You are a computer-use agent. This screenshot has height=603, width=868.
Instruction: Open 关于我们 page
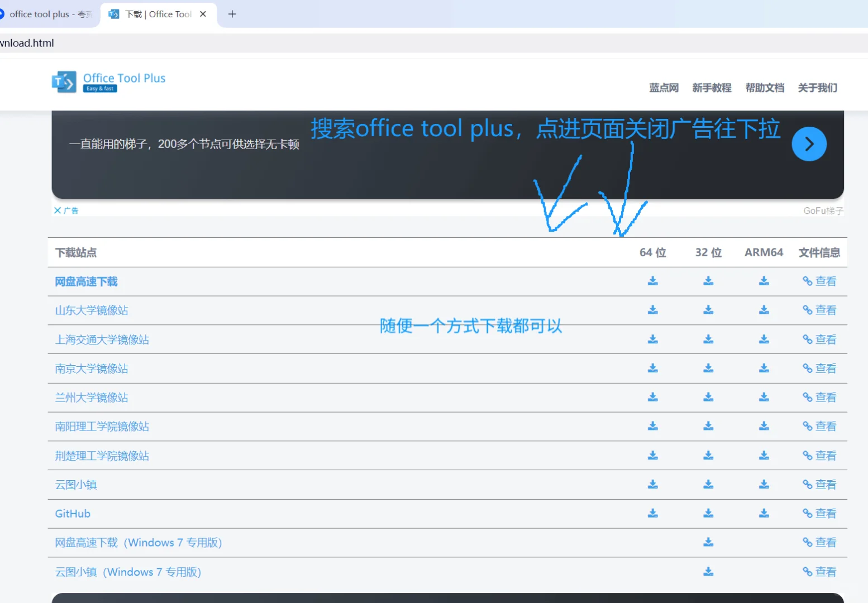coord(817,88)
